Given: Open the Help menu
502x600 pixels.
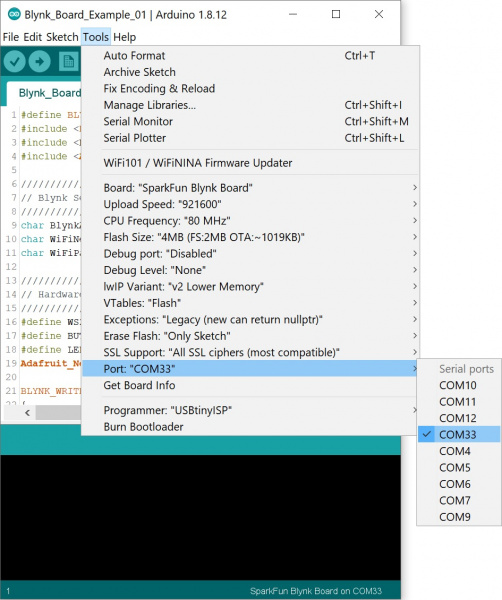Looking at the screenshot, I should (x=125, y=37).
